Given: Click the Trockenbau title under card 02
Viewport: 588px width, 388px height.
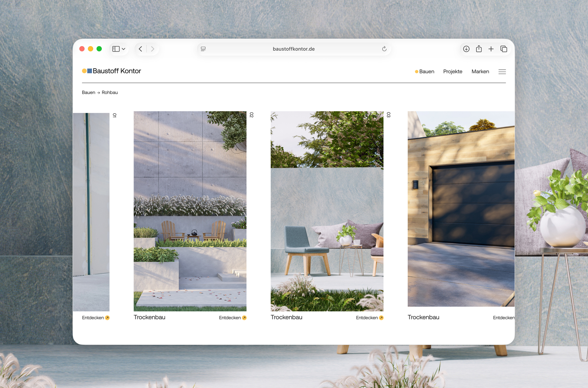Looking at the screenshot, I should tap(149, 317).
